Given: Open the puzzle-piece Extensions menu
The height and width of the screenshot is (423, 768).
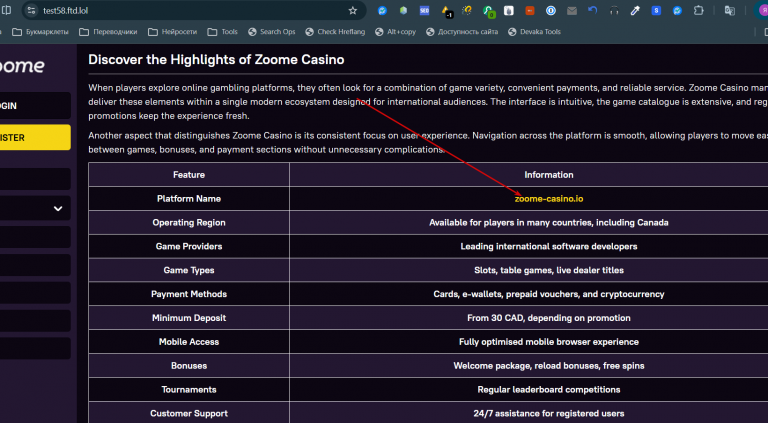Looking at the screenshot, I should (x=698, y=10).
